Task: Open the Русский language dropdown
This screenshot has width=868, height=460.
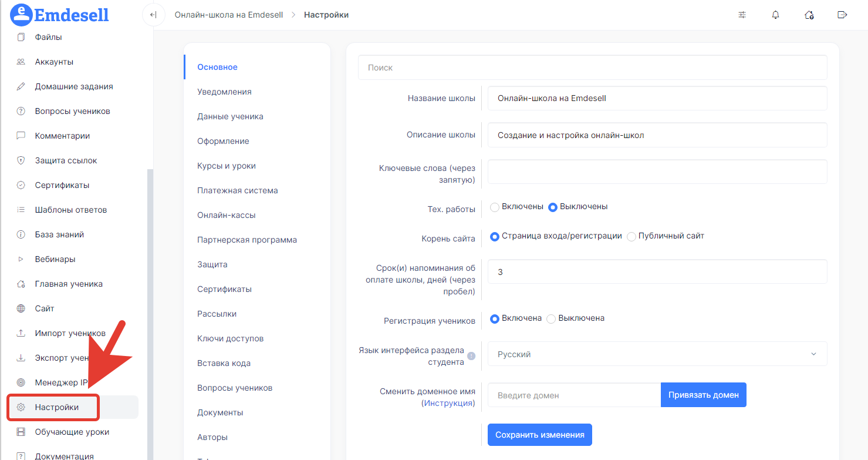Action: point(657,354)
